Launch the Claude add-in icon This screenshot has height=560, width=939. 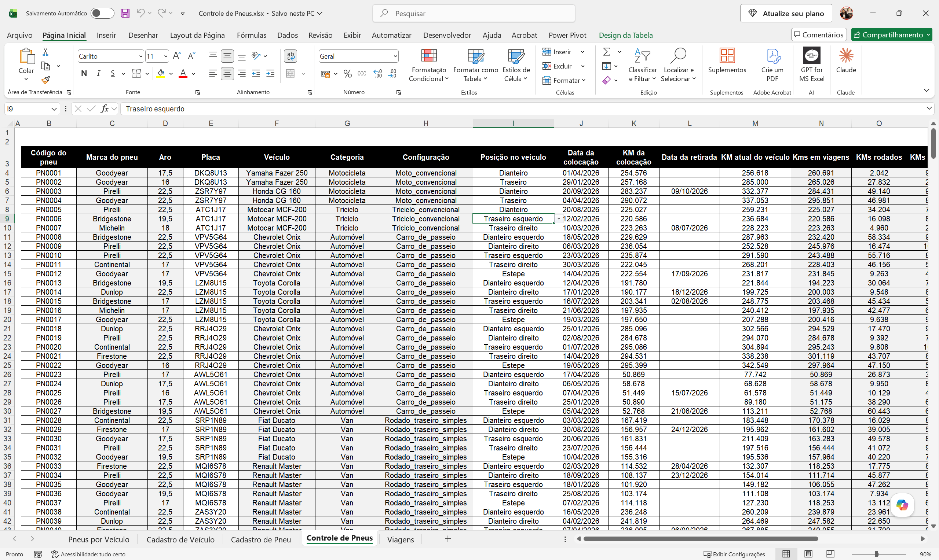pos(846,55)
